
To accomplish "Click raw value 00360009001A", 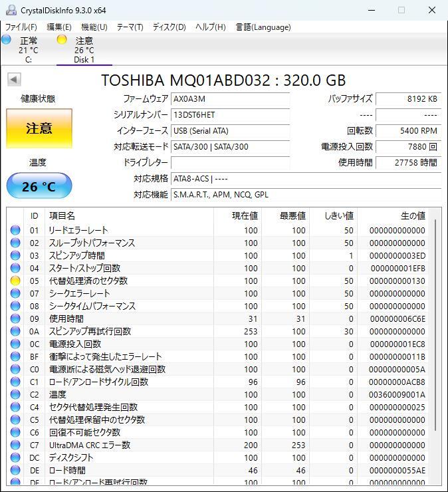I will (x=397, y=394).
